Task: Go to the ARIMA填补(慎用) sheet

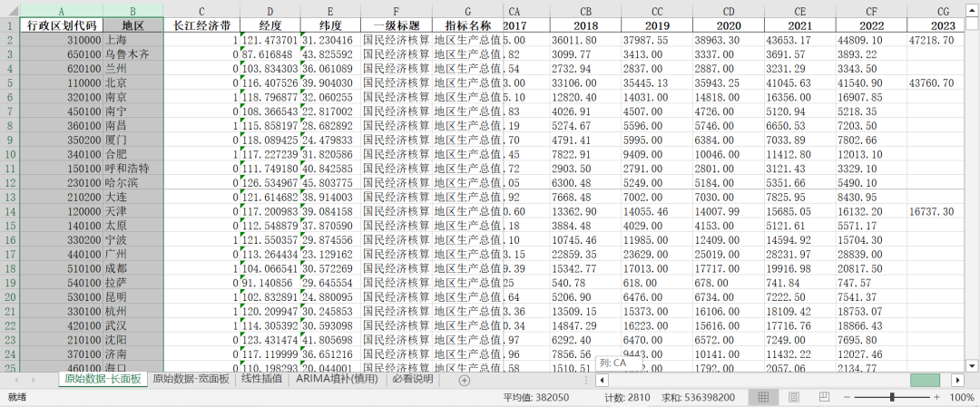Action: coord(338,379)
